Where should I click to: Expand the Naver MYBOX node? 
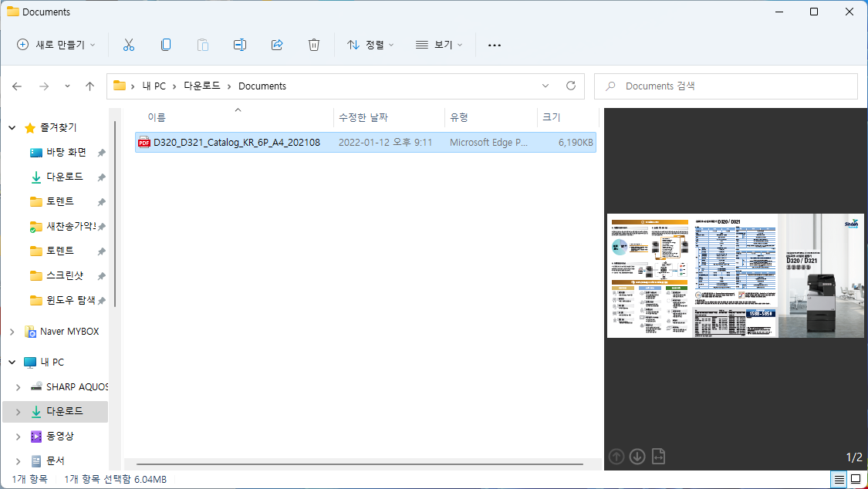tap(12, 332)
